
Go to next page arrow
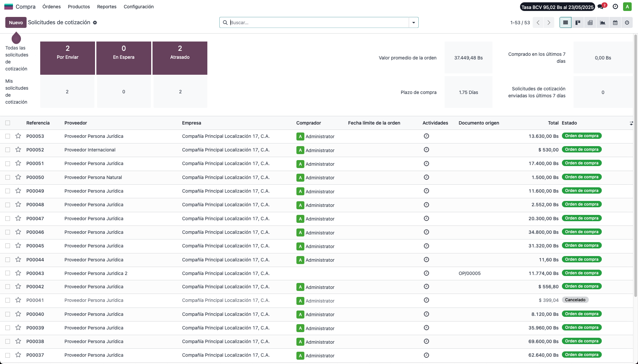(549, 23)
